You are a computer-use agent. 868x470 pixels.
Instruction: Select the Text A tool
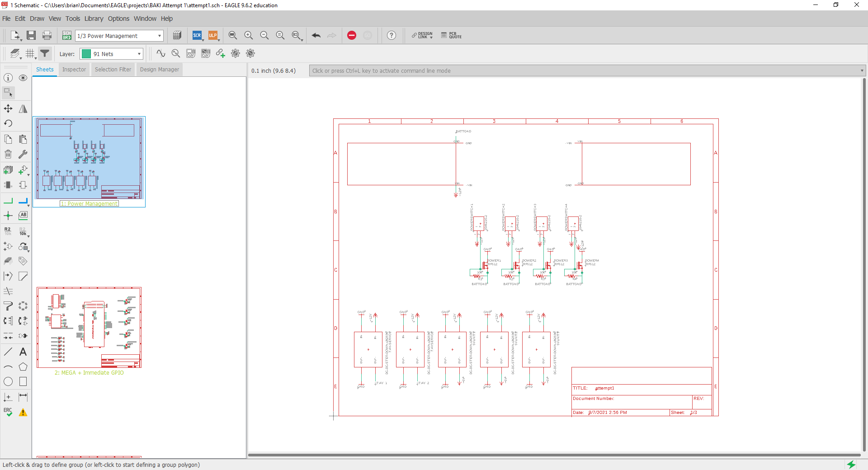[23, 352]
